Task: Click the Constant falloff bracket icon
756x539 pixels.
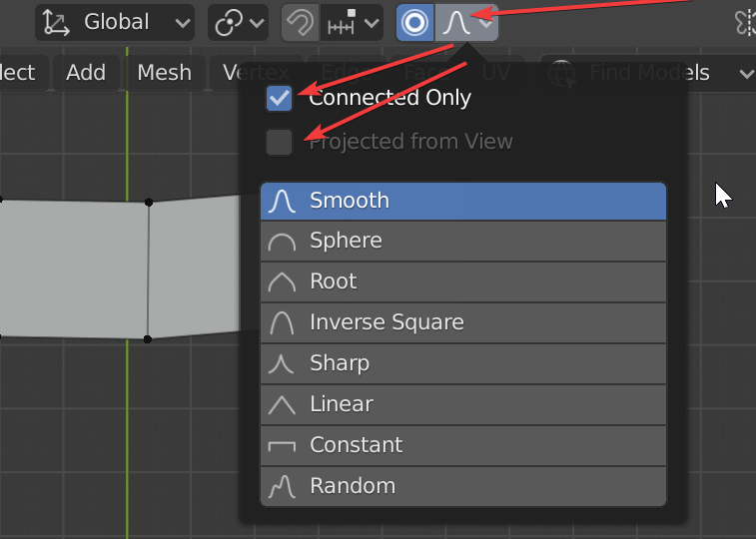Action: click(282, 446)
